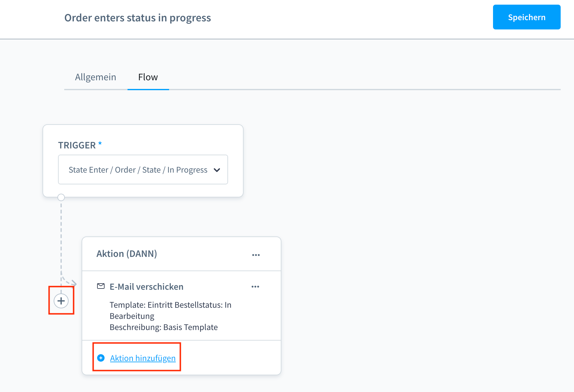574x392 pixels.
Task: Open the Trigger dropdown State Enter / Order
Action: [143, 170]
